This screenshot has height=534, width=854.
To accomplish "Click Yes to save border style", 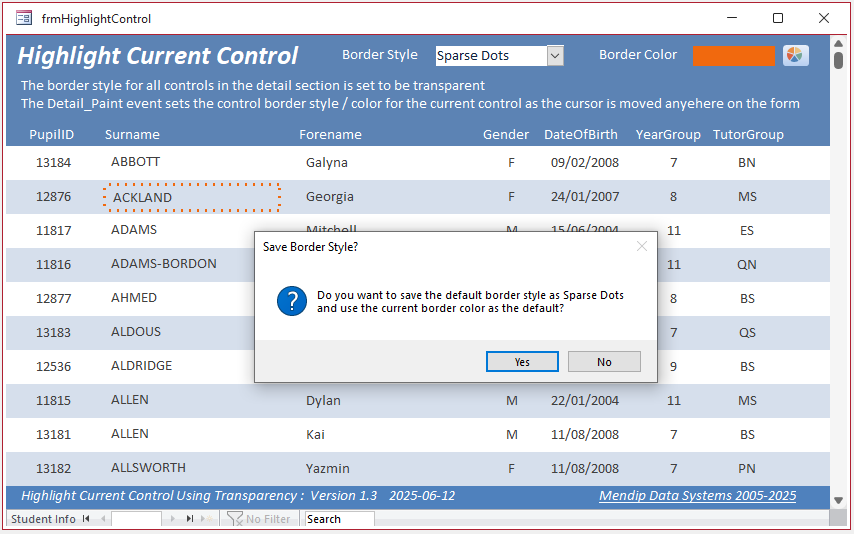I will 522,362.
